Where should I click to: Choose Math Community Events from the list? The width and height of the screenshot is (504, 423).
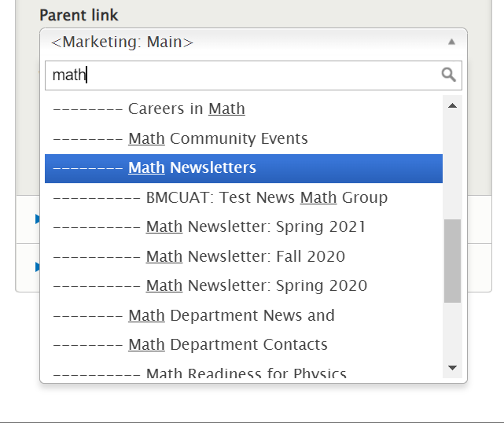218,139
